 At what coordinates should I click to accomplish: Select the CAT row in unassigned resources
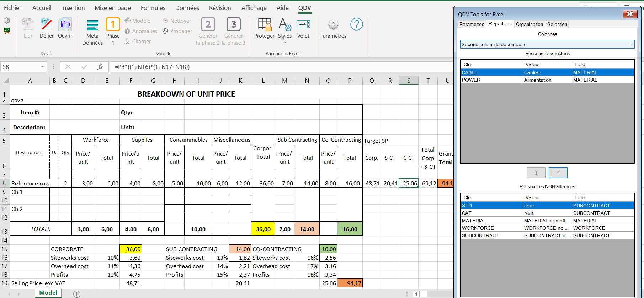click(x=547, y=213)
